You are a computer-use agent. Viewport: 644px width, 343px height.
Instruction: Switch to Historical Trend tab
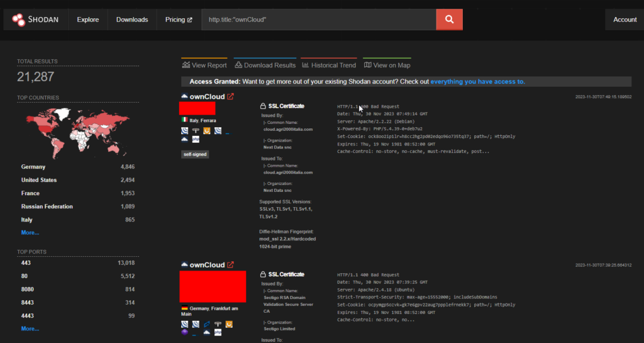(329, 65)
